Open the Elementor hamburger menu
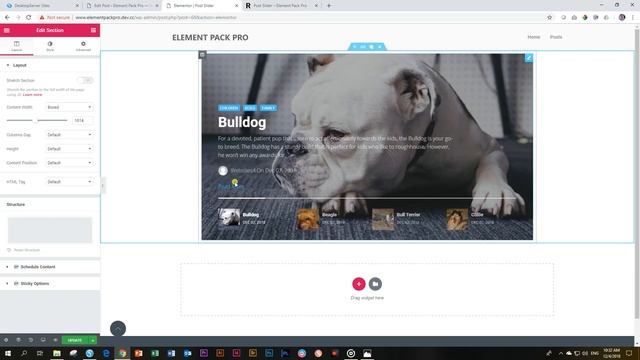This screenshot has height=360, width=640. coord(7,30)
